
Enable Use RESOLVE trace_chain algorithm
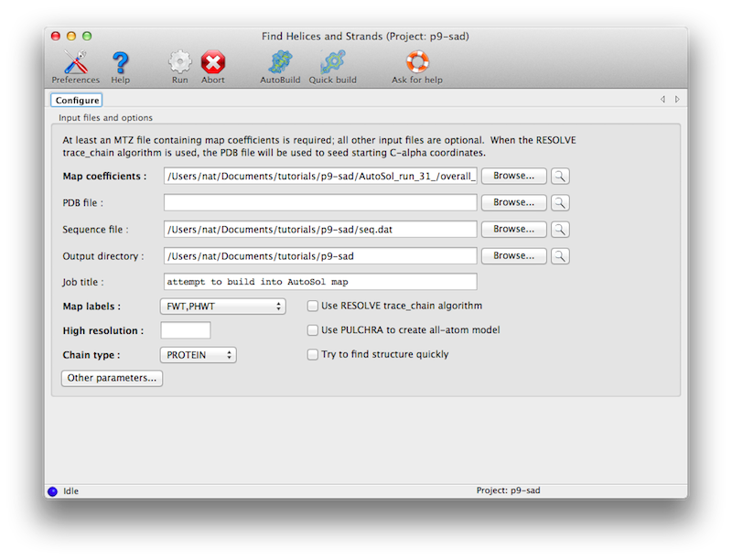pos(312,306)
